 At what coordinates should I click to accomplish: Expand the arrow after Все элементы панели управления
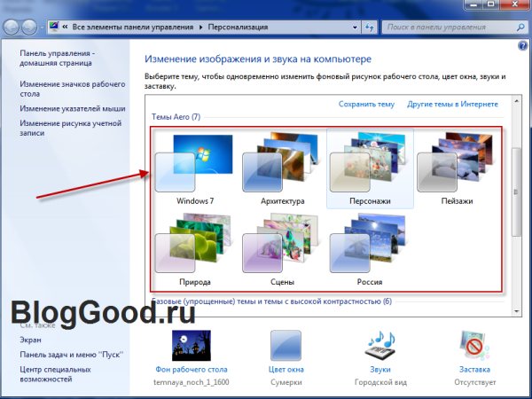pyautogui.click(x=201, y=27)
